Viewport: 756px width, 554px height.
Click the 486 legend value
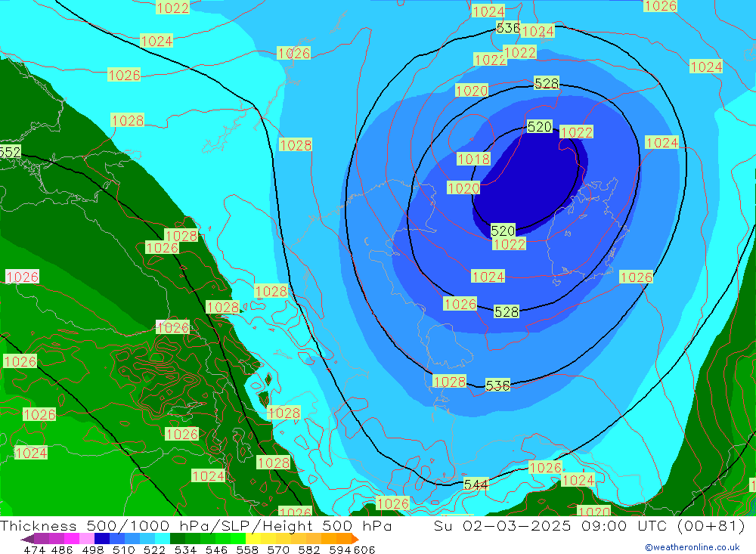[62, 549]
